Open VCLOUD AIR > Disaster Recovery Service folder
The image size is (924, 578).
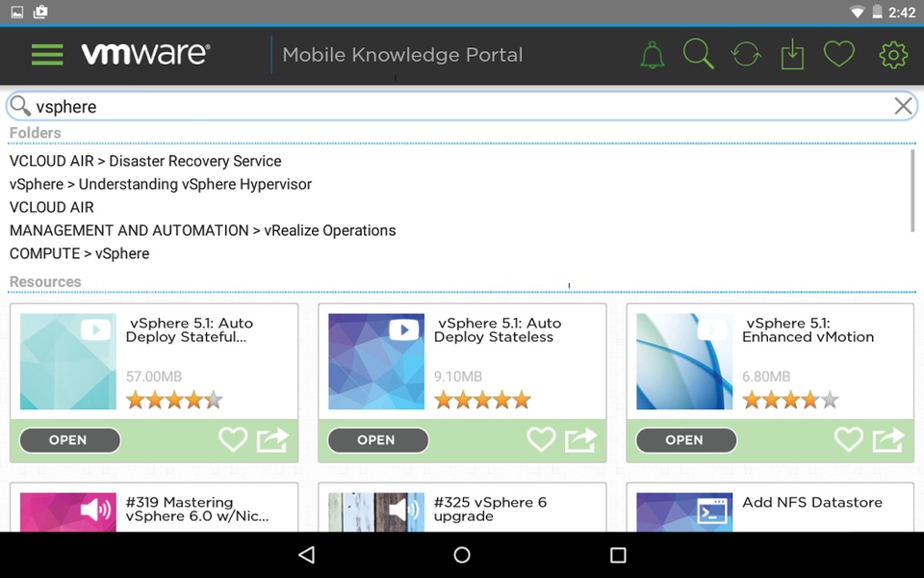click(145, 161)
